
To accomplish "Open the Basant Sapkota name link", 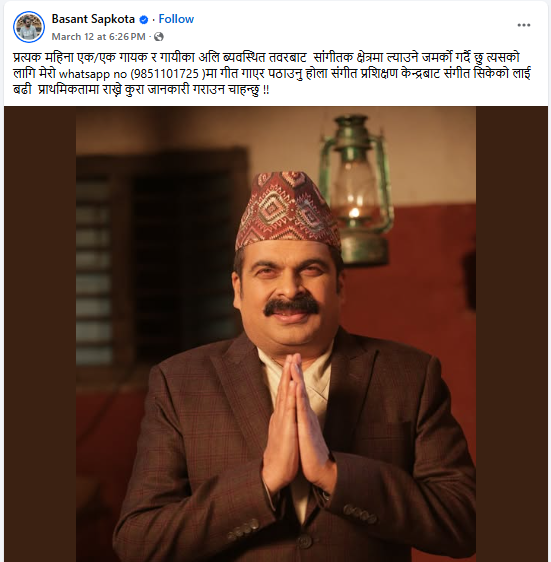I will [x=93, y=19].
